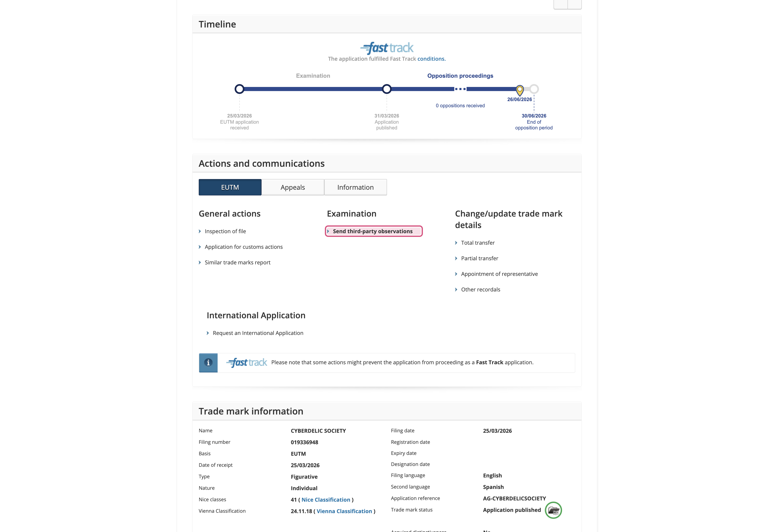Click the 0 oppositions received text

pyautogui.click(x=460, y=106)
